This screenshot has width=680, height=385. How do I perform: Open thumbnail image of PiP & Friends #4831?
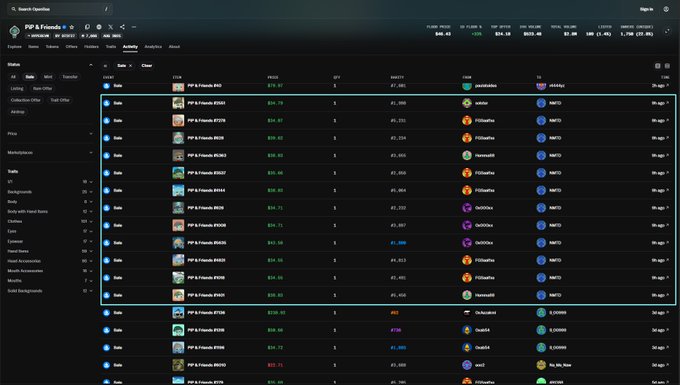pyautogui.click(x=178, y=260)
